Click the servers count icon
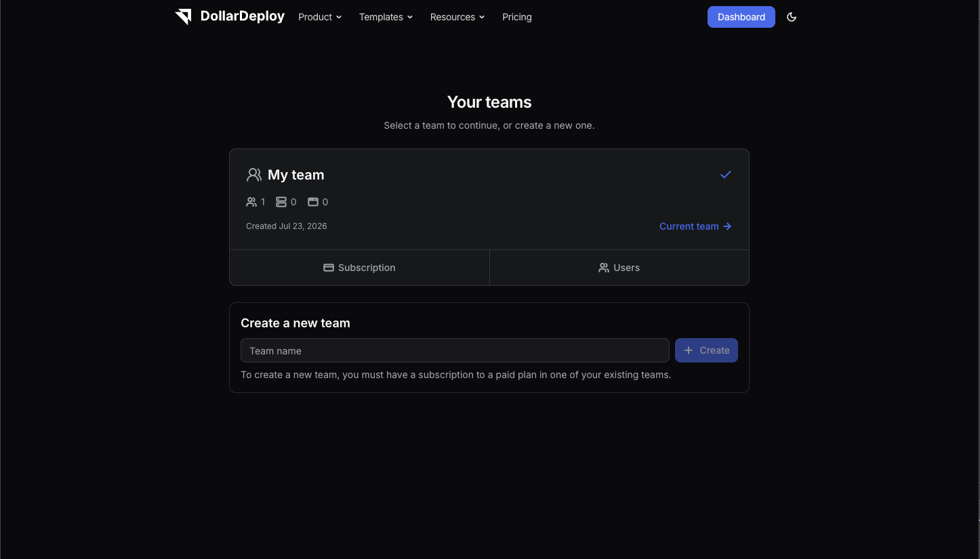The height and width of the screenshot is (559, 980). pyautogui.click(x=281, y=202)
